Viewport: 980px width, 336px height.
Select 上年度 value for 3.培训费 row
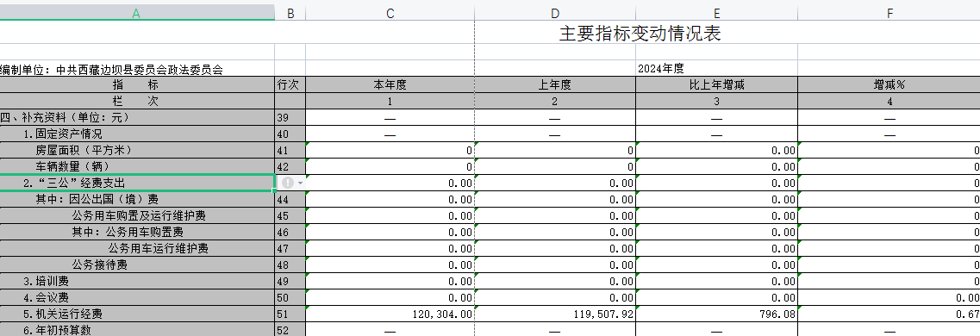(555, 281)
